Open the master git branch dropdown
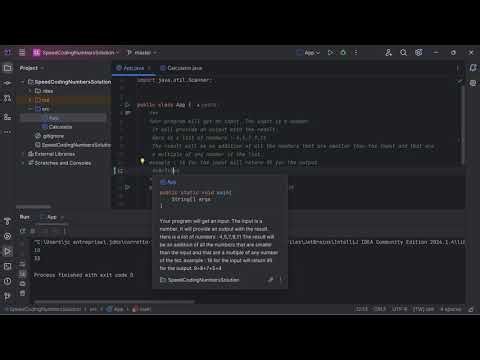The height and width of the screenshot is (360, 480). (x=142, y=53)
